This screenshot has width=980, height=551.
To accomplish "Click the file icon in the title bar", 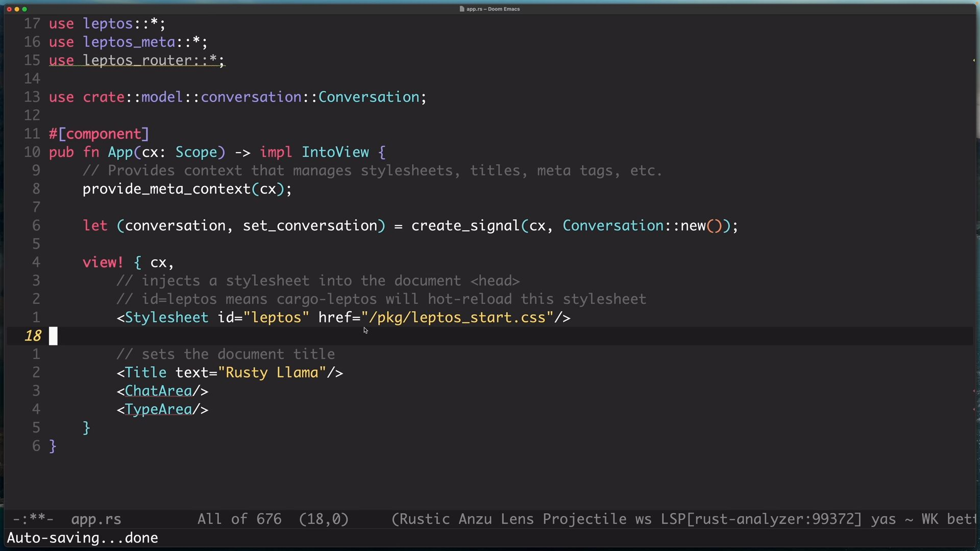I will coord(462,9).
